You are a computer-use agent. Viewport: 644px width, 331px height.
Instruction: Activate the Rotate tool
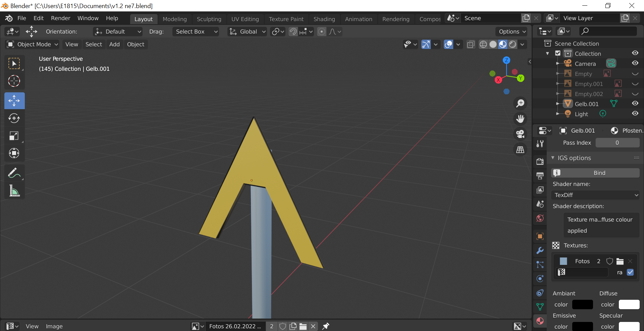(14, 118)
